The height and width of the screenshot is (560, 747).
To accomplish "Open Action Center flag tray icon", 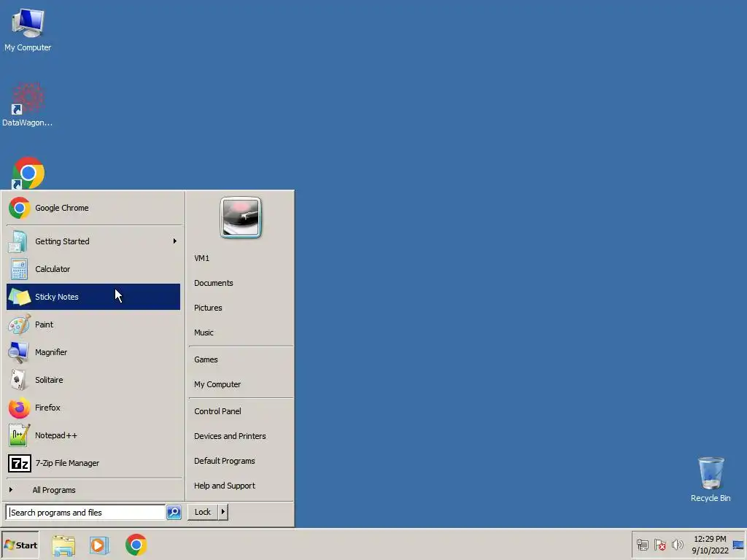I will (x=659, y=545).
